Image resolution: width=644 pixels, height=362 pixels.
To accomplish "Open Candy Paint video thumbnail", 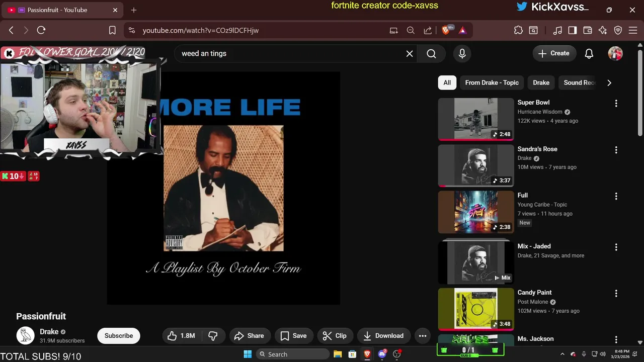I will pos(476,309).
